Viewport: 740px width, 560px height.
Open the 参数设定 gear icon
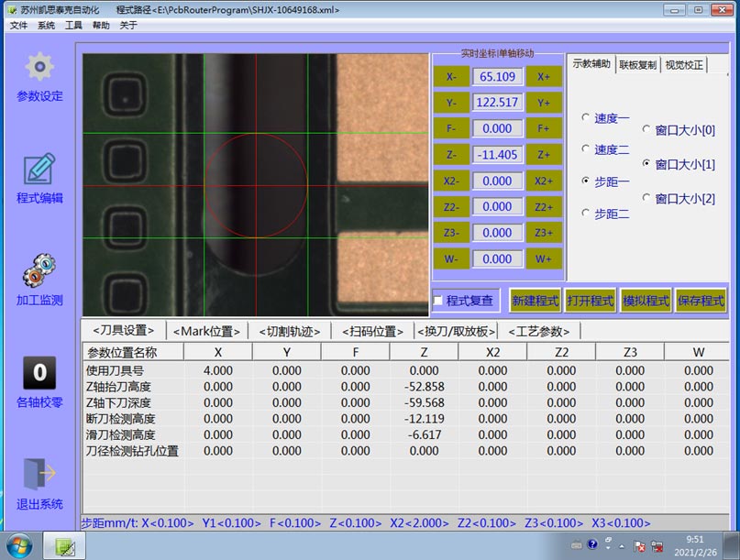(x=39, y=67)
